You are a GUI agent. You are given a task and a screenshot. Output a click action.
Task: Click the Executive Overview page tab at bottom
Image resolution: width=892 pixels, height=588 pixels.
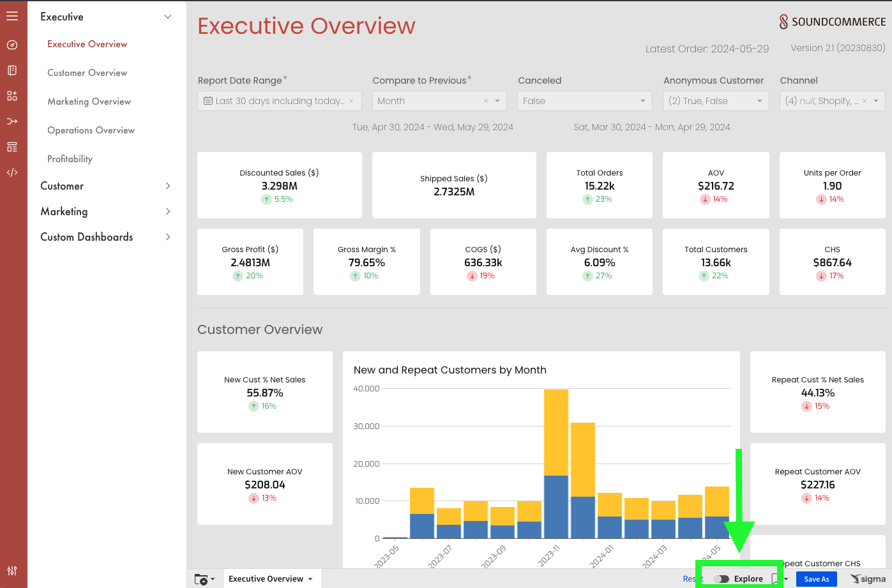(271, 579)
